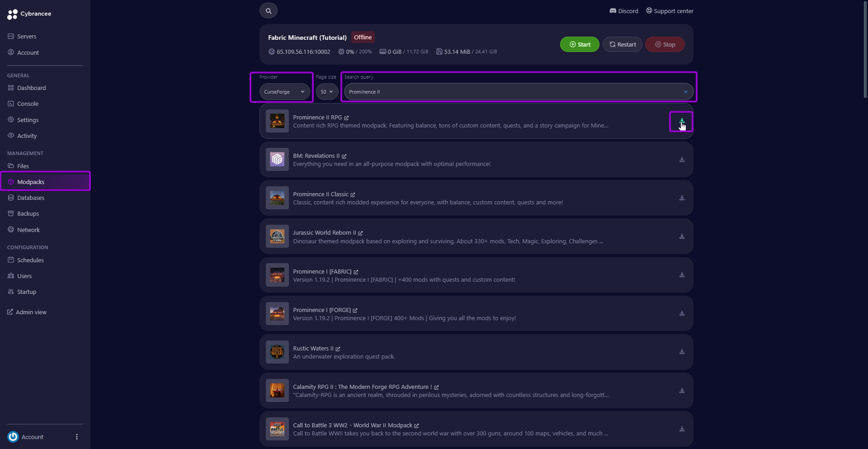Open Schedules from the configuration section
Screen dimensions: 868x449
30,260
